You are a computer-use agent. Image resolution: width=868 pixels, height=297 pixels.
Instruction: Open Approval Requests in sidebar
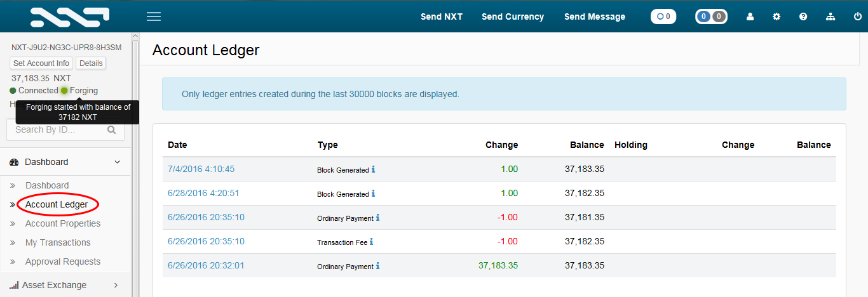63,261
